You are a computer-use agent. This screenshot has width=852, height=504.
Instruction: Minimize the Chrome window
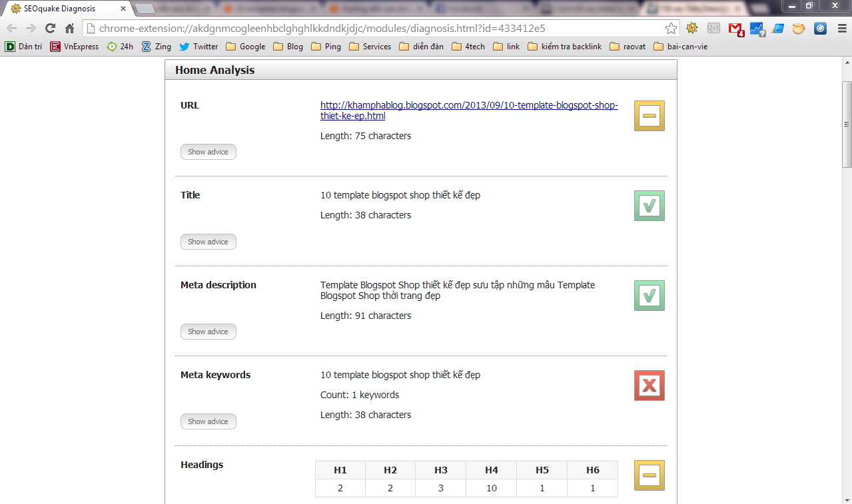pyautogui.click(x=791, y=5)
